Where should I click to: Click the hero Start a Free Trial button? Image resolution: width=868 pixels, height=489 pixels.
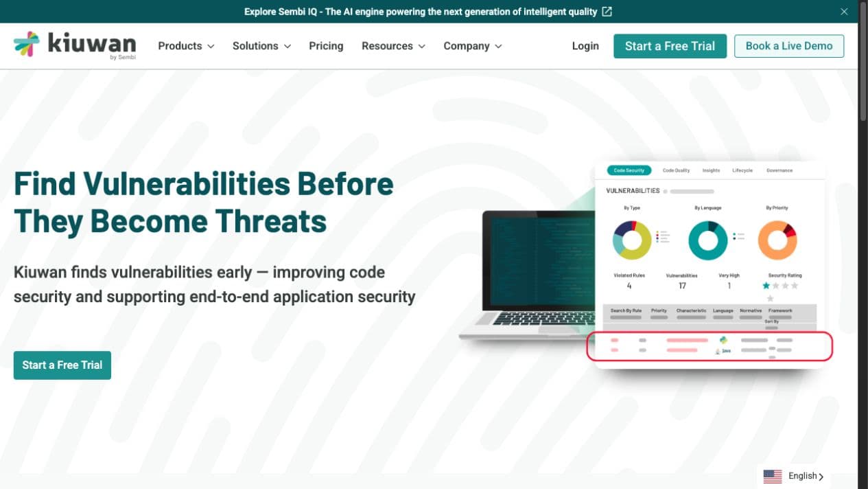click(62, 365)
